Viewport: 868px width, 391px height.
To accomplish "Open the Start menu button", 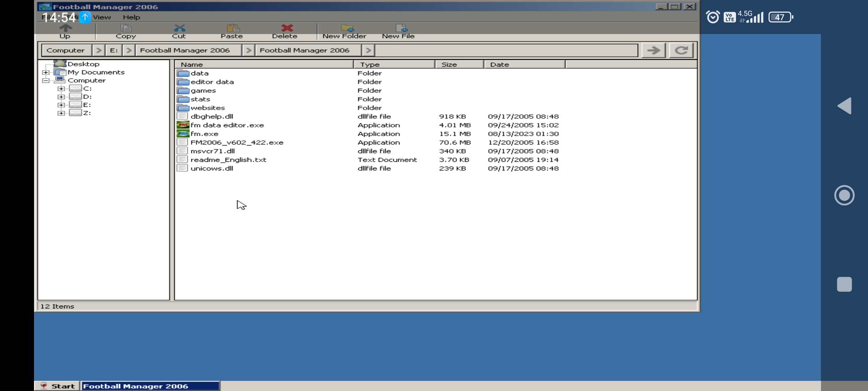I will tap(58, 386).
